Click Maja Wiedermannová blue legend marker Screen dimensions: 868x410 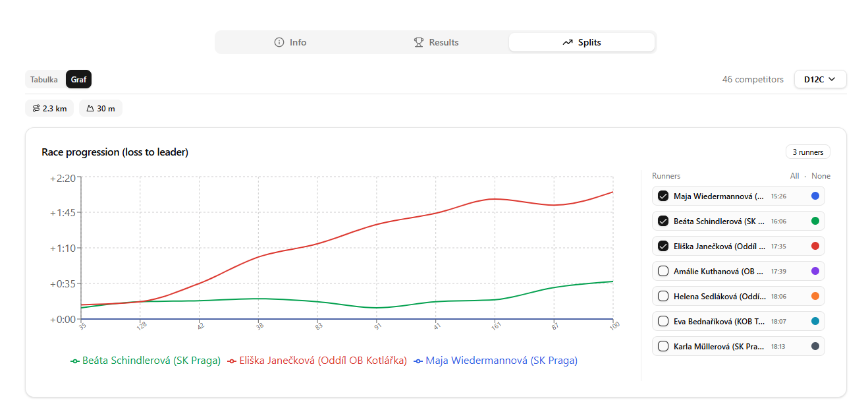(418, 361)
